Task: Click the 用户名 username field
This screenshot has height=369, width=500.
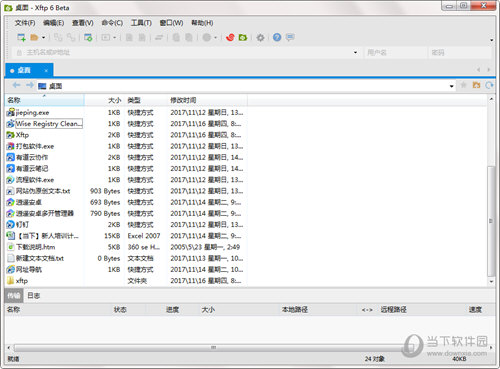Action: 395,52
